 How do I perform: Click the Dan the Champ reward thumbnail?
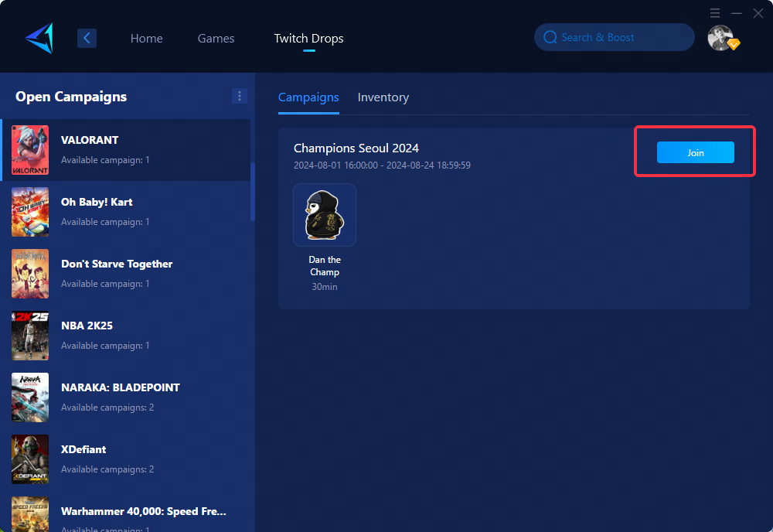coord(325,215)
